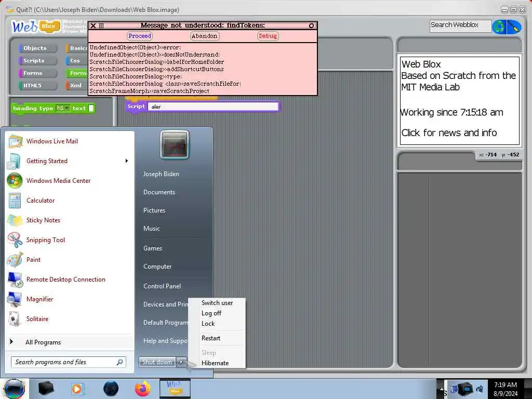The height and width of the screenshot is (399, 532).
Task: Open Control Panel from Start menu
Action: [162, 286]
